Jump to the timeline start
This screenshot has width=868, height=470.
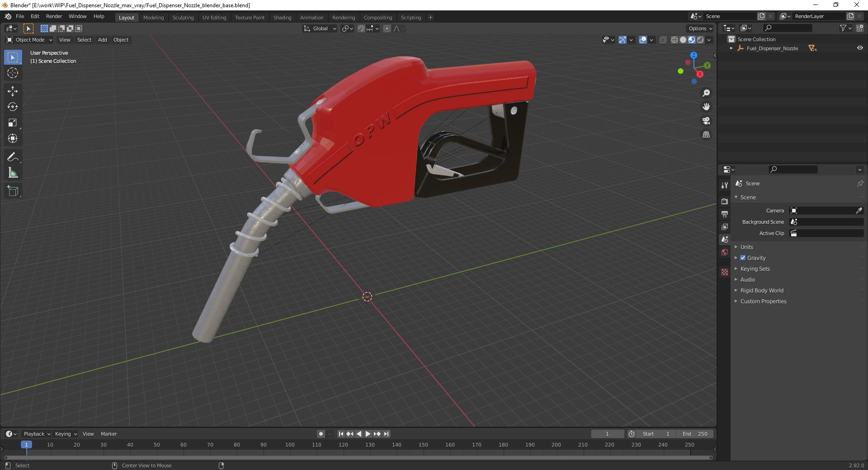tap(341, 434)
